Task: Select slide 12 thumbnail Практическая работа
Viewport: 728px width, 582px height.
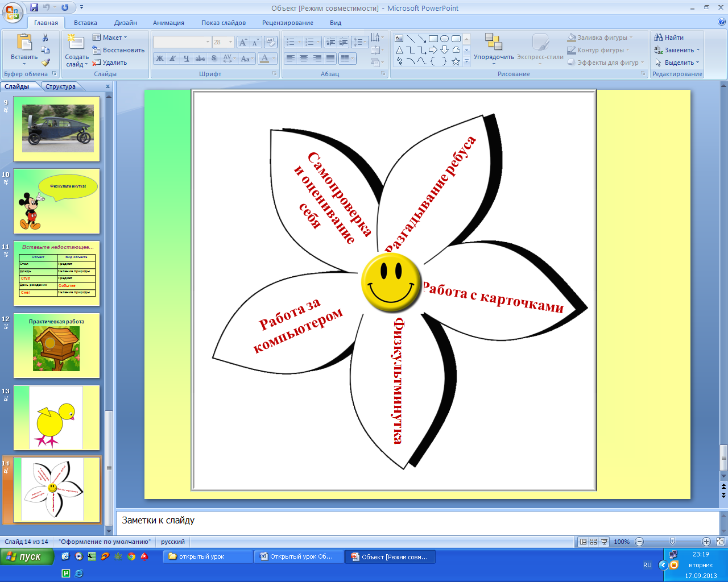Action: coord(57,346)
